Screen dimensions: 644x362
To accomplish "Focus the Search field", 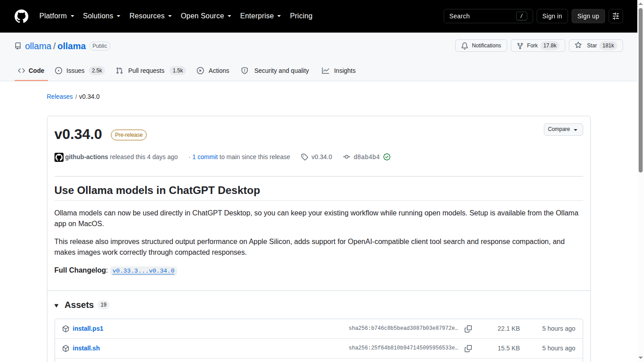I will 488,16.
